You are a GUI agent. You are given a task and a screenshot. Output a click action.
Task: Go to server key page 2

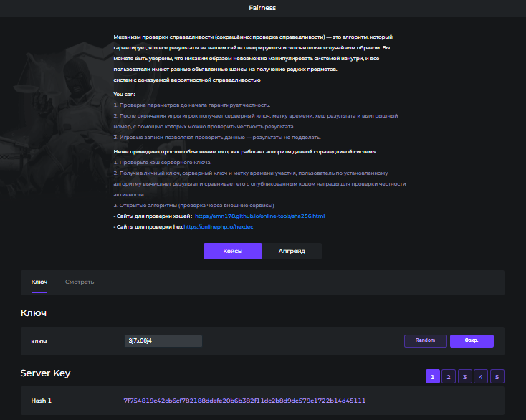point(449,376)
